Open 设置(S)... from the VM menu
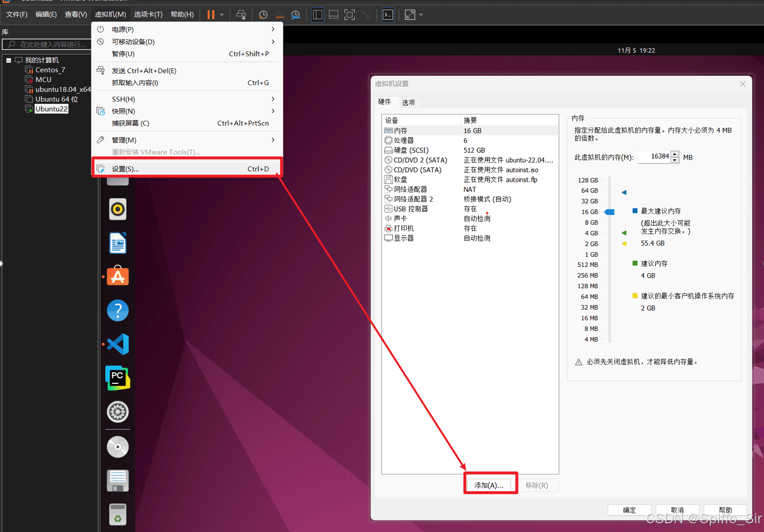The width and height of the screenshot is (764, 532). click(x=187, y=169)
